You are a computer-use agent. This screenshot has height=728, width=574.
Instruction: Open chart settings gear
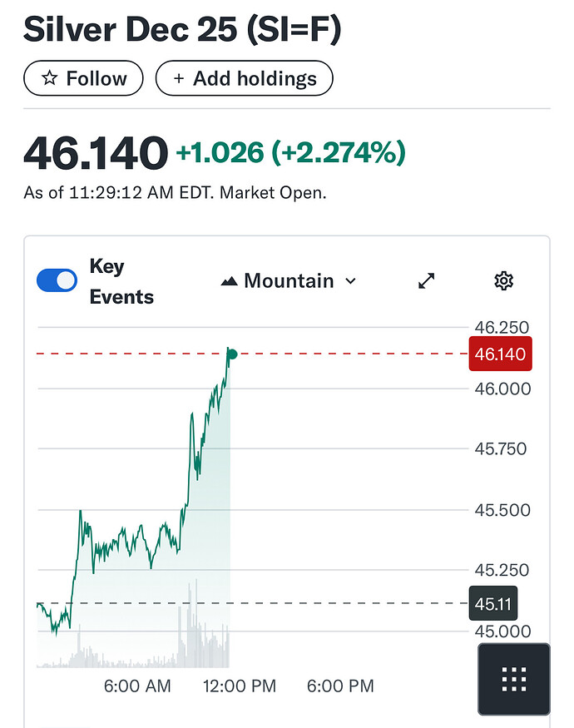pos(502,281)
